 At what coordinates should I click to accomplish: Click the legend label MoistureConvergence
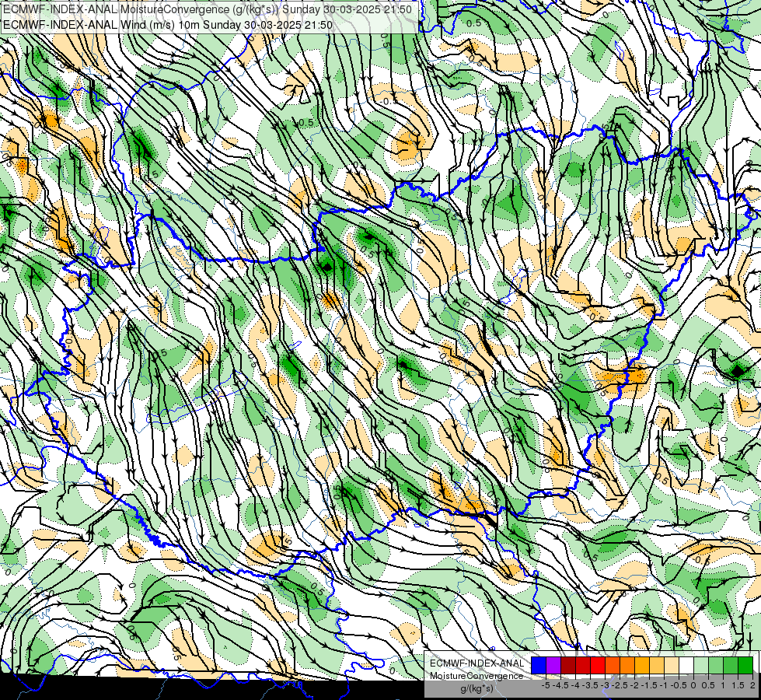(x=476, y=676)
